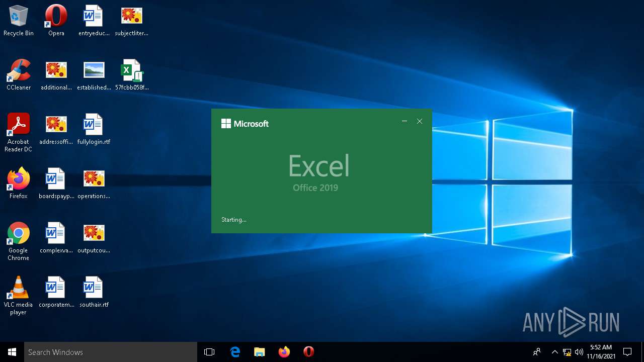The height and width of the screenshot is (362, 644).
Task: Select the complexva Word document icon
Action: point(56,238)
